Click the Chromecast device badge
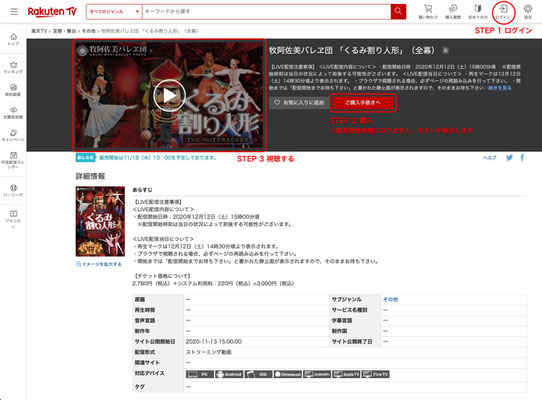The image size is (542, 400). (288, 374)
